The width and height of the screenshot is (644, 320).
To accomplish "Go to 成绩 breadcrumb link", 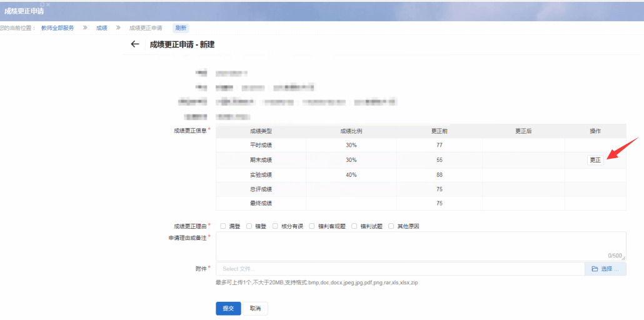I will point(101,28).
